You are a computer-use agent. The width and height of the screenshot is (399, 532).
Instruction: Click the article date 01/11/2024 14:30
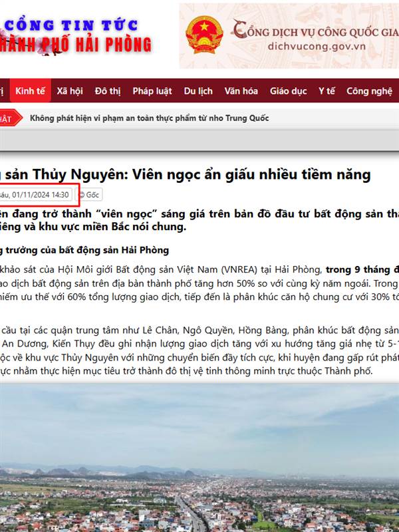coord(36,195)
